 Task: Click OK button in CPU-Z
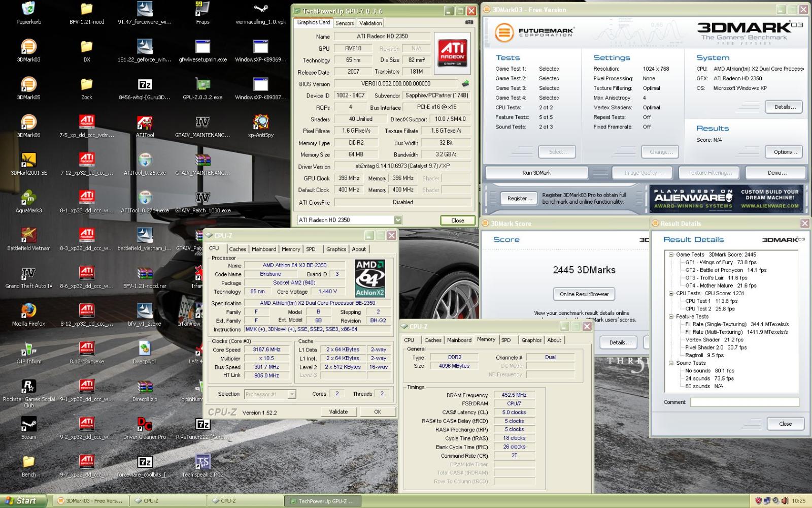[377, 412]
